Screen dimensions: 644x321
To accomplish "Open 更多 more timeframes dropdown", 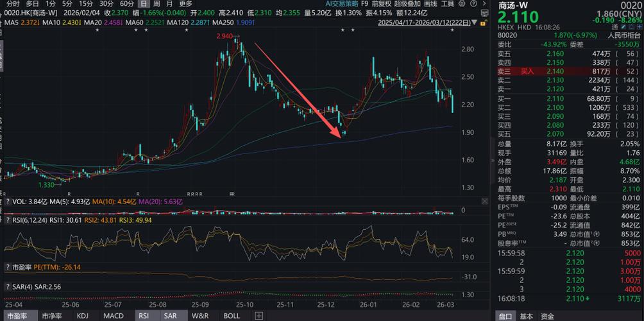I will 185,4.
